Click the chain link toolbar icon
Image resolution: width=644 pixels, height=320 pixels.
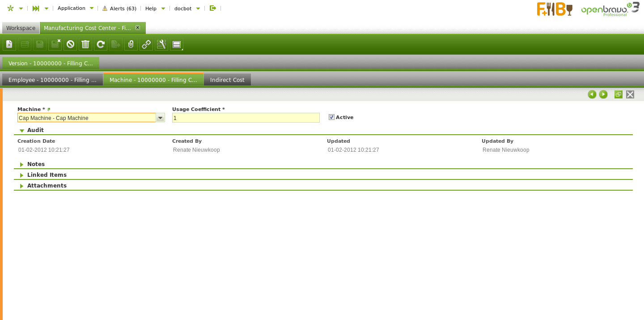146,44
